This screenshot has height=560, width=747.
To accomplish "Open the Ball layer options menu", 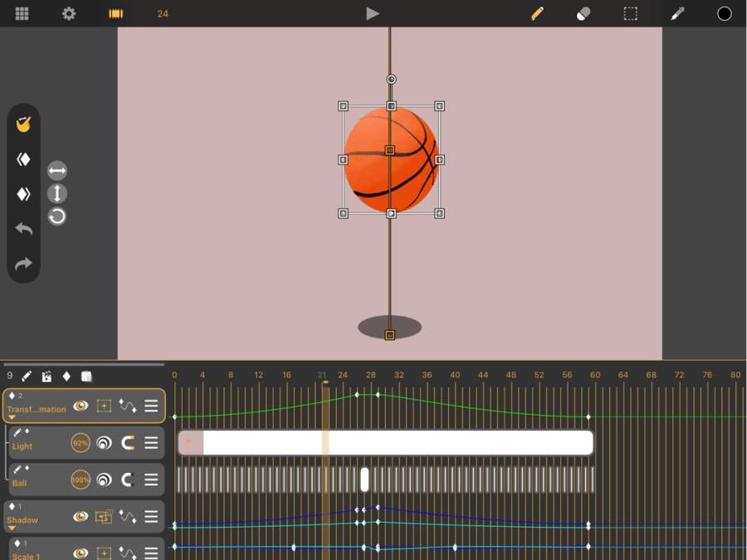I will [151, 480].
